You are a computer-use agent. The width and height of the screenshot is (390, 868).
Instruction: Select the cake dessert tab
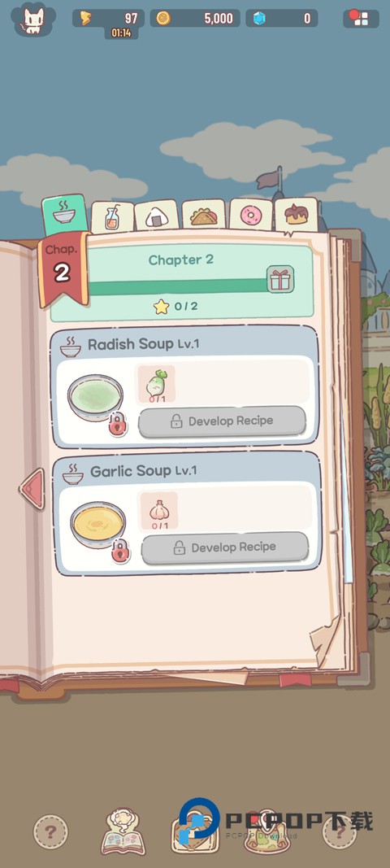tap(297, 216)
